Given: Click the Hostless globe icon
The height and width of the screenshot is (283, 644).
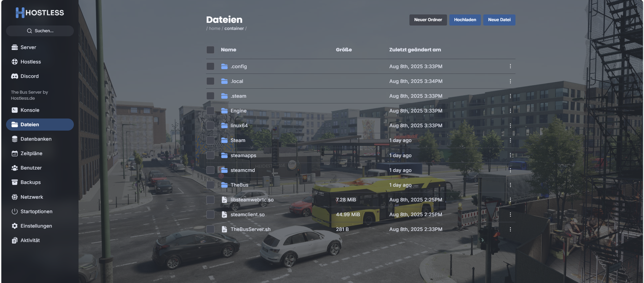Looking at the screenshot, I should point(14,62).
